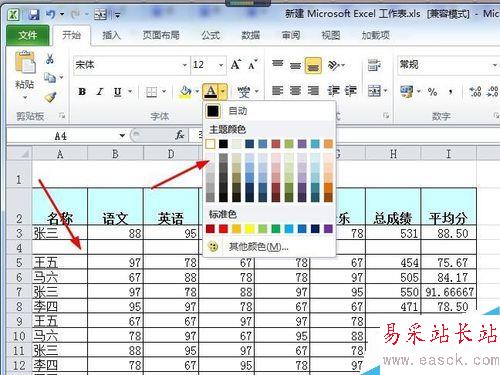The width and height of the screenshot is (500, 375).
Task: Center text horizontally
Action: click(x=295, y=91)
